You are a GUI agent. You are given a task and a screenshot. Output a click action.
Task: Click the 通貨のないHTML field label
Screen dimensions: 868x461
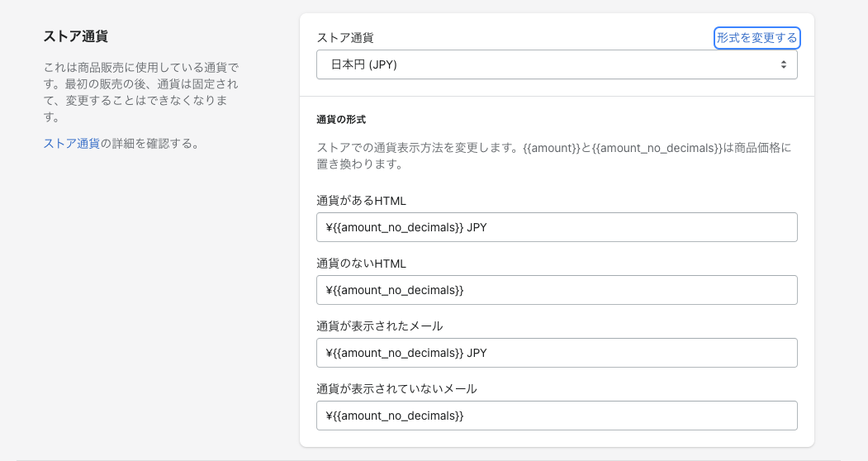point(361,264)
